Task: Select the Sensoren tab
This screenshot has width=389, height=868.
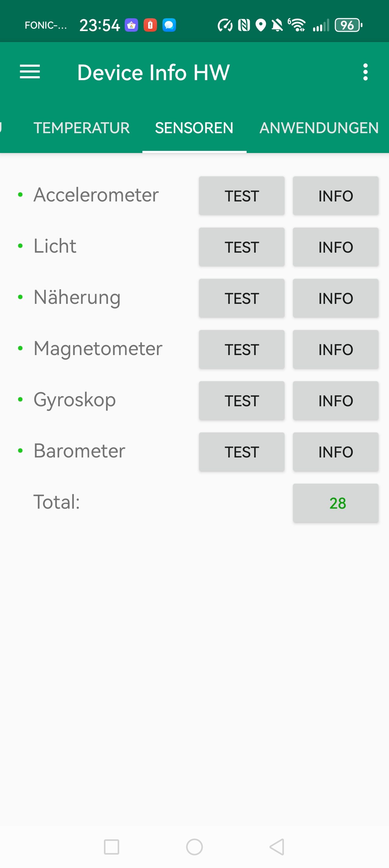Action: point(194,128)
